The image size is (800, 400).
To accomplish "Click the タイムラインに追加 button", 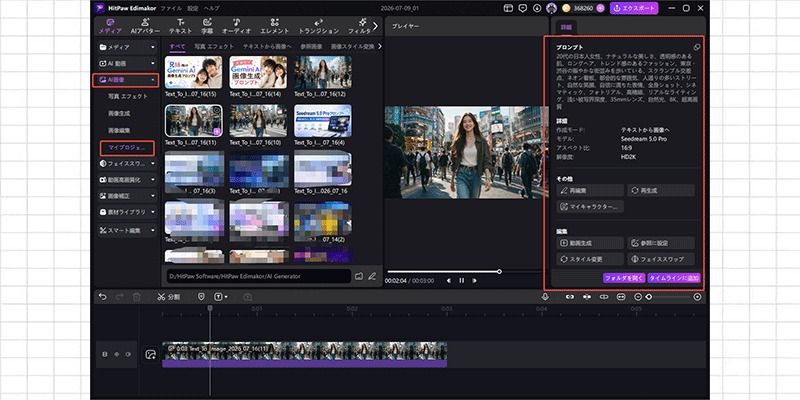I will pyautogui.click(x=674, y=278).
